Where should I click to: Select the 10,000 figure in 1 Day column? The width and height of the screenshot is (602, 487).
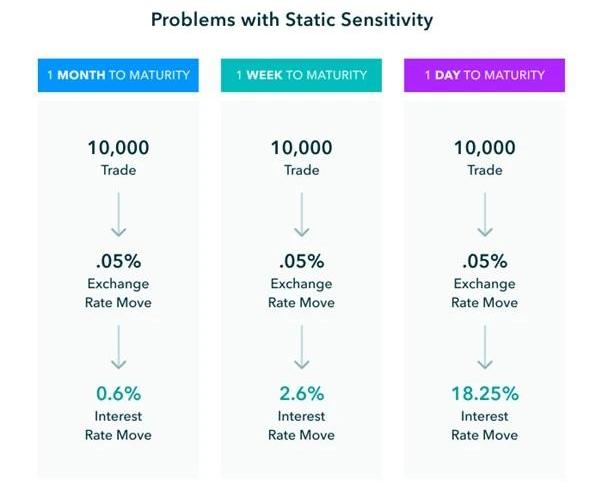click(484, 148)
